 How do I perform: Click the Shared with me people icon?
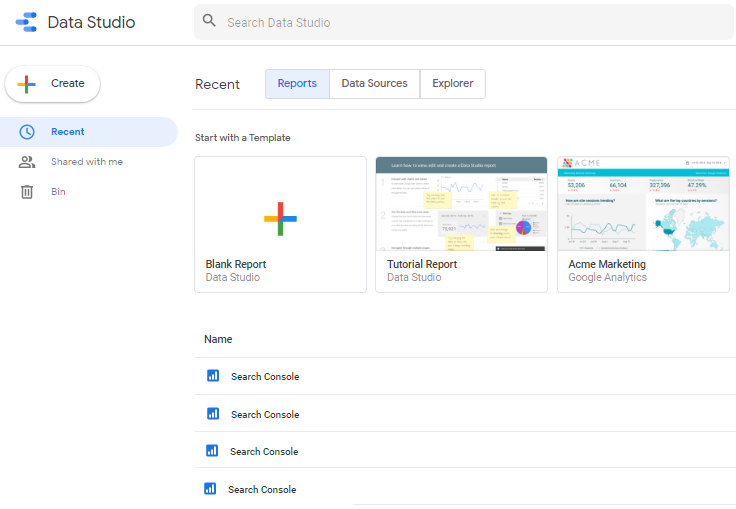[27, 162]
